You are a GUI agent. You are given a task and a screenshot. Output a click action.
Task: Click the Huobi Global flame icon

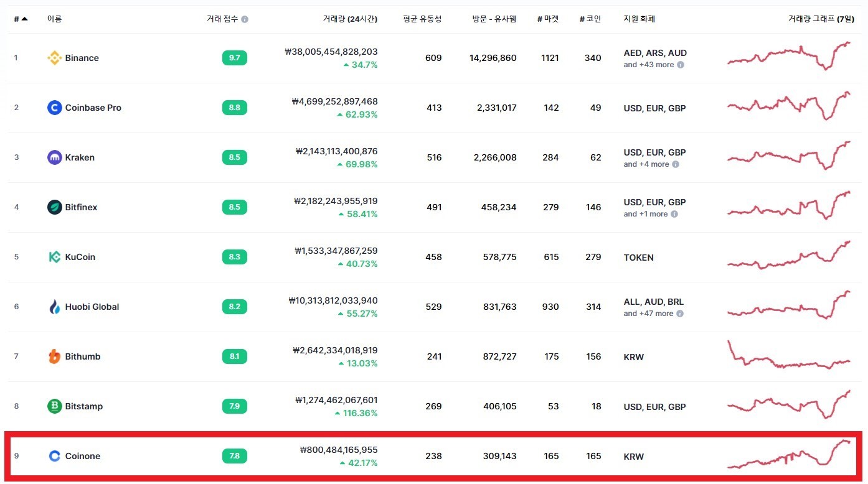point(55,307)
